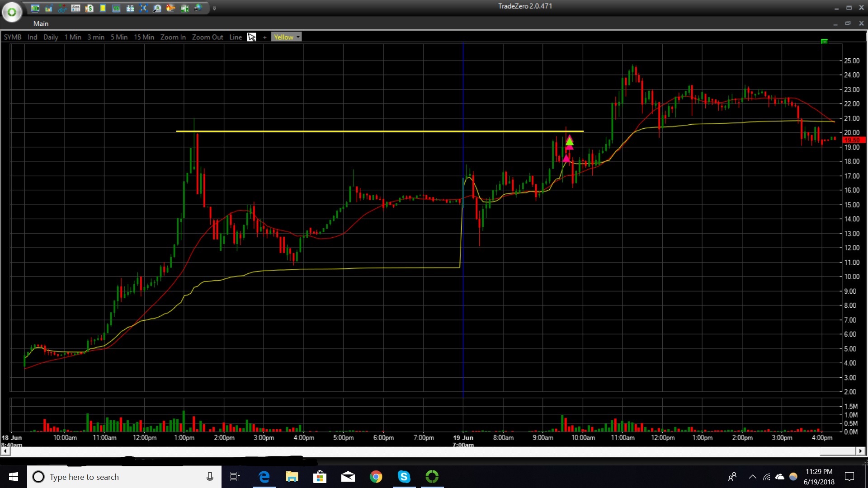The height and width of the screenshot is (488, 868).
Task: Click the blue '10' level icon
Action: click(116, 8)
